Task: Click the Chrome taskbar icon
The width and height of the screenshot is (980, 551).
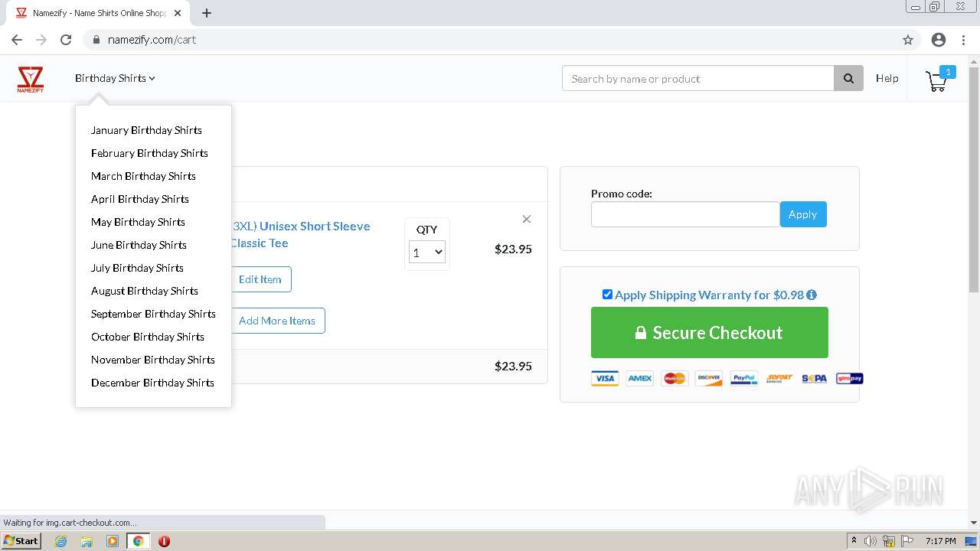Action: coord(138,541)
